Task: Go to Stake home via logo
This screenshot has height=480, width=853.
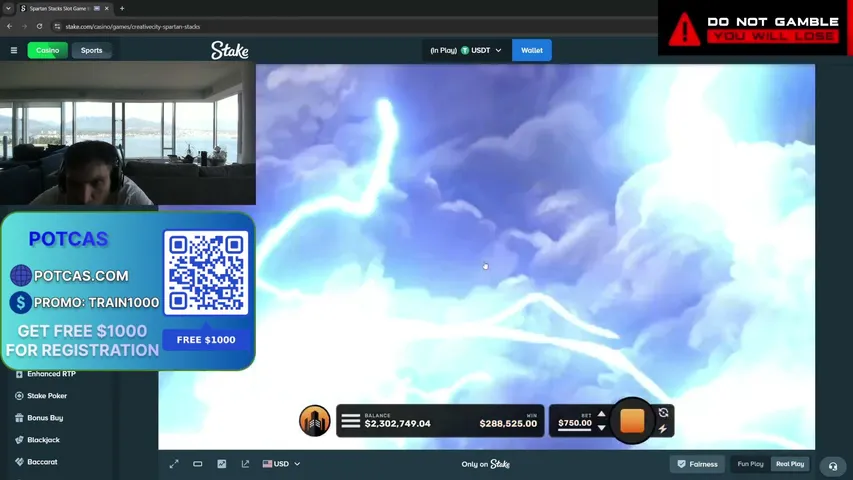Action: click(230, 50)
